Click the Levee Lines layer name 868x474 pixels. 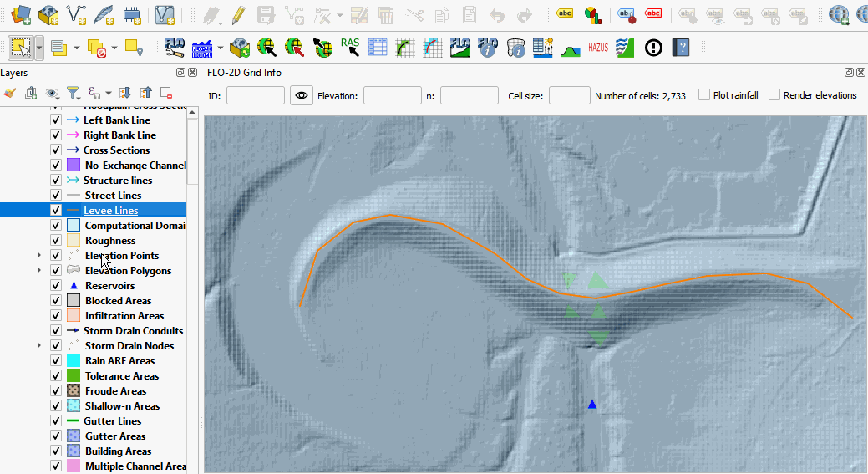[111, 211]
